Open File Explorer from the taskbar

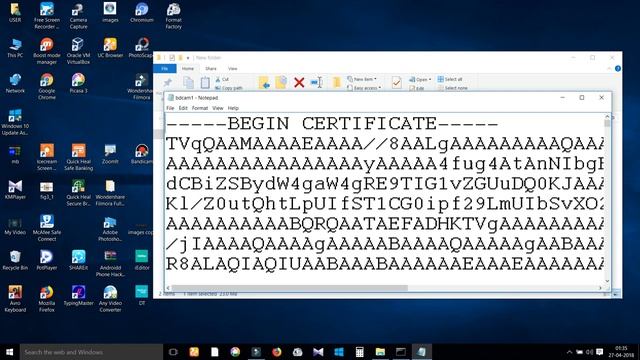(380, 352)
